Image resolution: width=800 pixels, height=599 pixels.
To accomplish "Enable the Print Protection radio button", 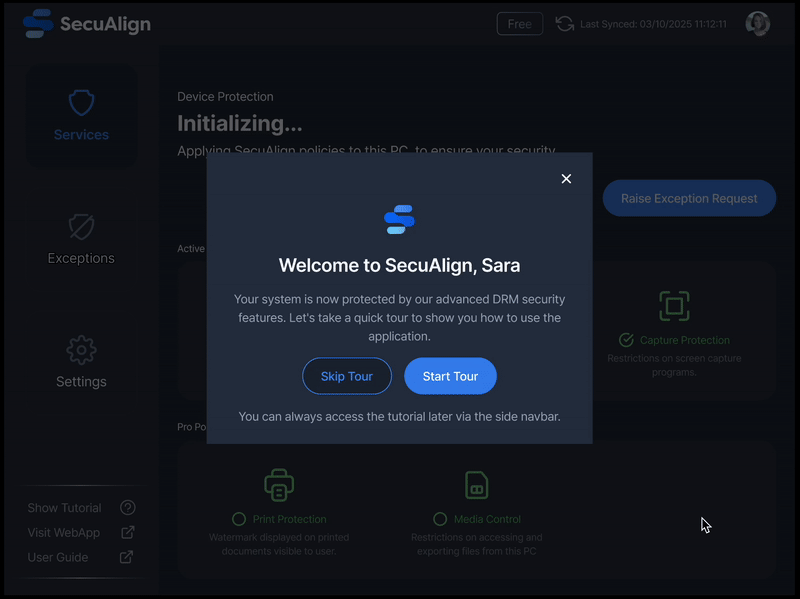I will pyautogui.click(x=239, y=519).
